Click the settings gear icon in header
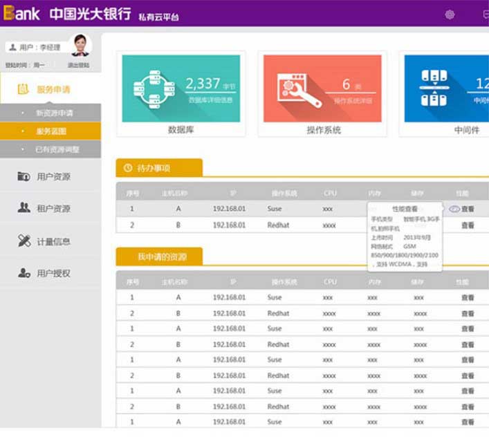This screenshot has width=489, height=448. (450, 15)
